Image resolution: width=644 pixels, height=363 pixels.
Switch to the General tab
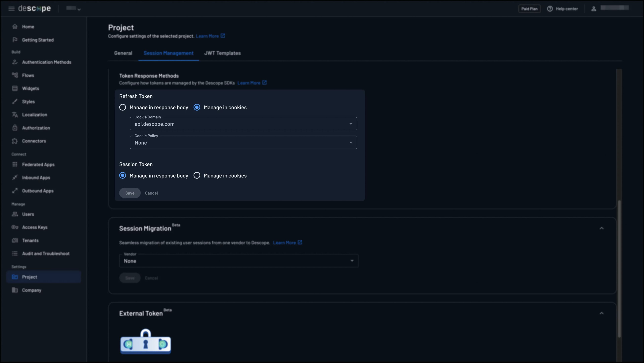[x=123, y=53]
